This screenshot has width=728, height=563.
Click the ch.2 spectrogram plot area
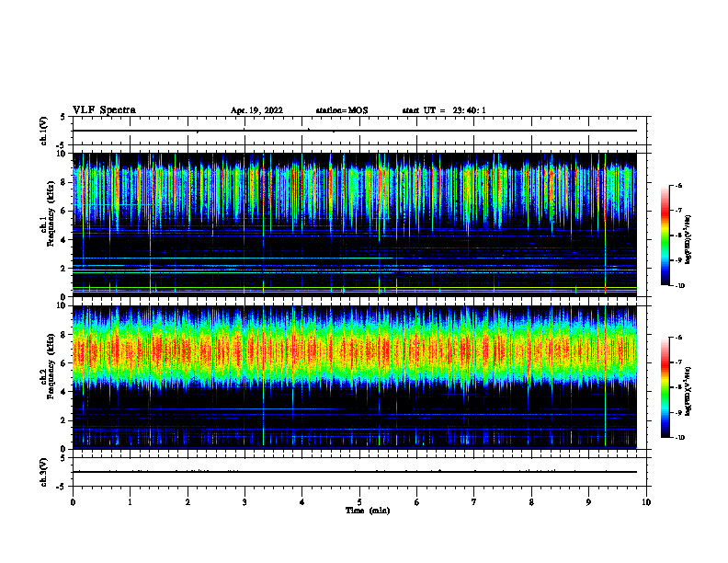355,377
